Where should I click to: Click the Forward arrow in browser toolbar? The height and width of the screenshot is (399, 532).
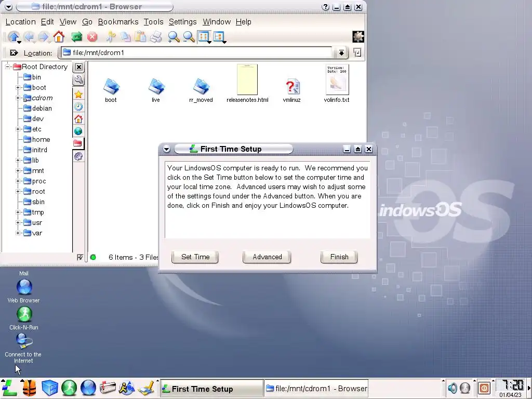coord(44,37)
